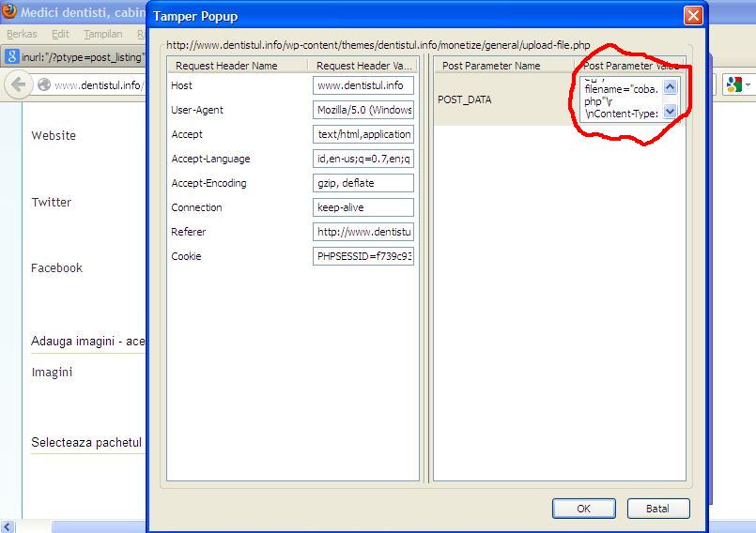This screenshot has height=533, width=756.
Task: Click inside the POST_DATA value textarea
Action: point(621,99)
